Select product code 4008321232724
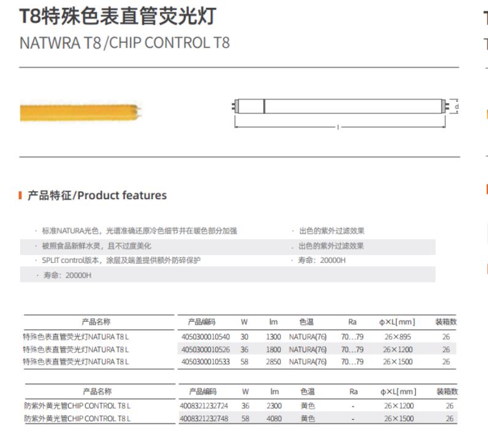The height and width of the screenshot is (448, 488). [205, 406]
